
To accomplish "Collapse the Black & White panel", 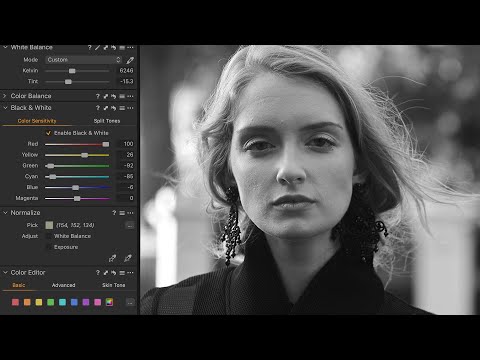I will click(5, 108).
